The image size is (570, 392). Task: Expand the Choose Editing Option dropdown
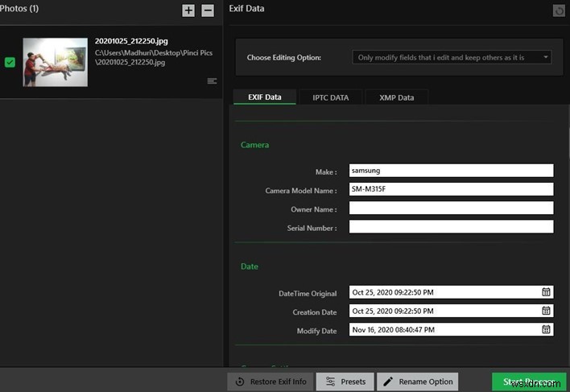(452, 58)
